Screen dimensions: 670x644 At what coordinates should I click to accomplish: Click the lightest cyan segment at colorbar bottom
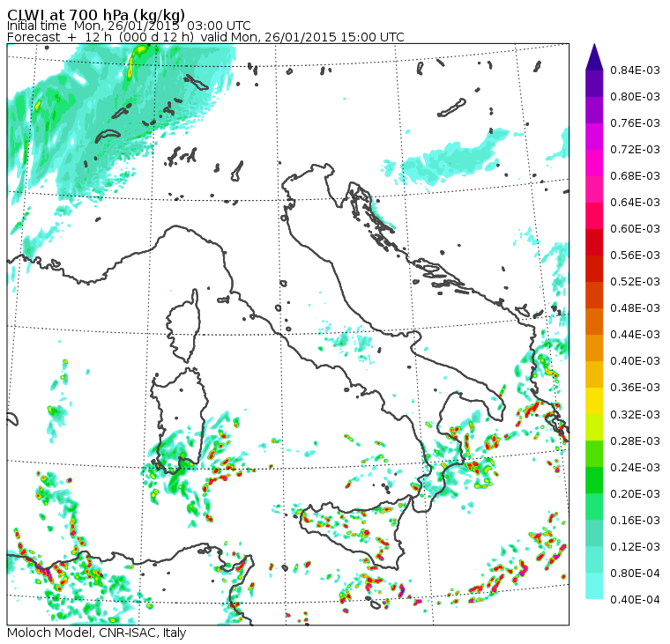(594, 587)
